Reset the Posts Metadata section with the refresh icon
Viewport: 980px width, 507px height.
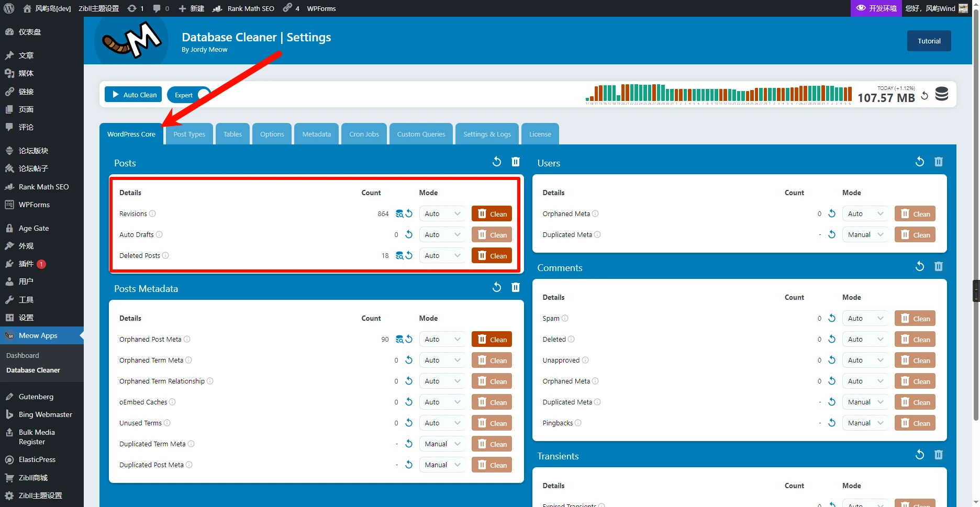point(497,287)
